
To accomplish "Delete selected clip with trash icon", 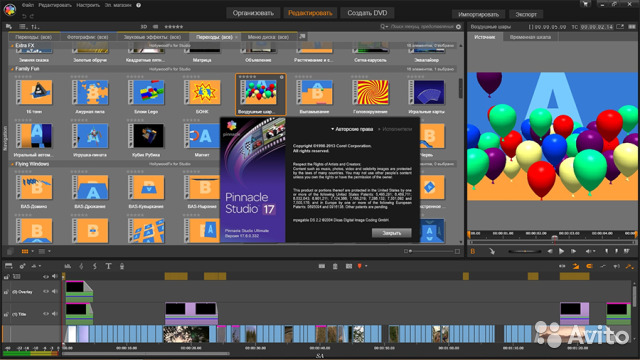I will [x=335, y=266].
